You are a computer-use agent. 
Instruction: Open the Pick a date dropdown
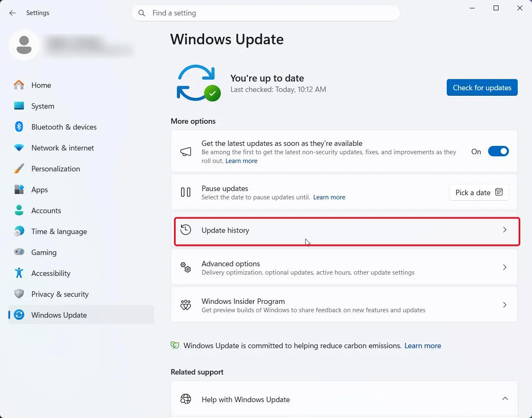479,192
